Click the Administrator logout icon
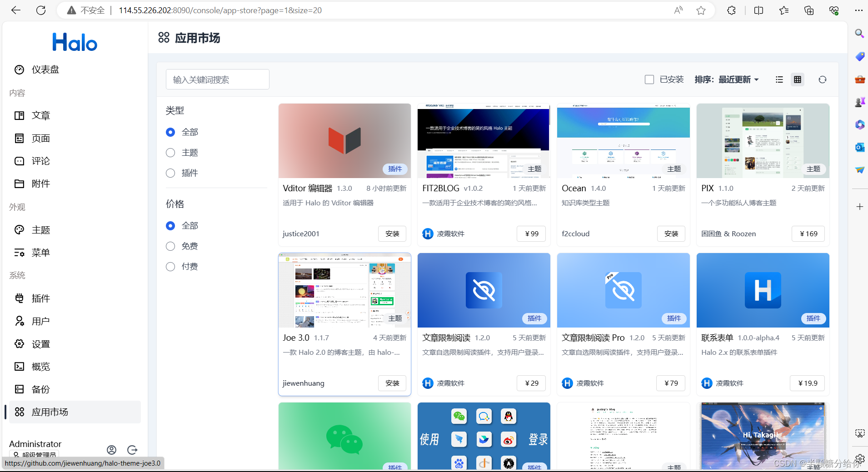The image size is (868, 472). (x=132, y=450)
